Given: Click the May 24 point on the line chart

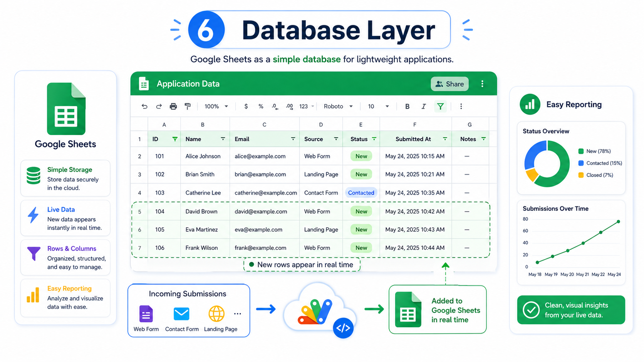Looking at the screenshot, I should (619, 222).
